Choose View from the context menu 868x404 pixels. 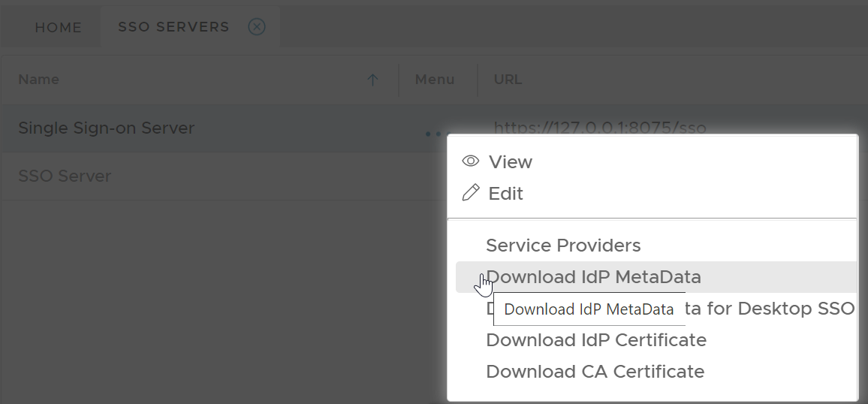tap(511, 162)
